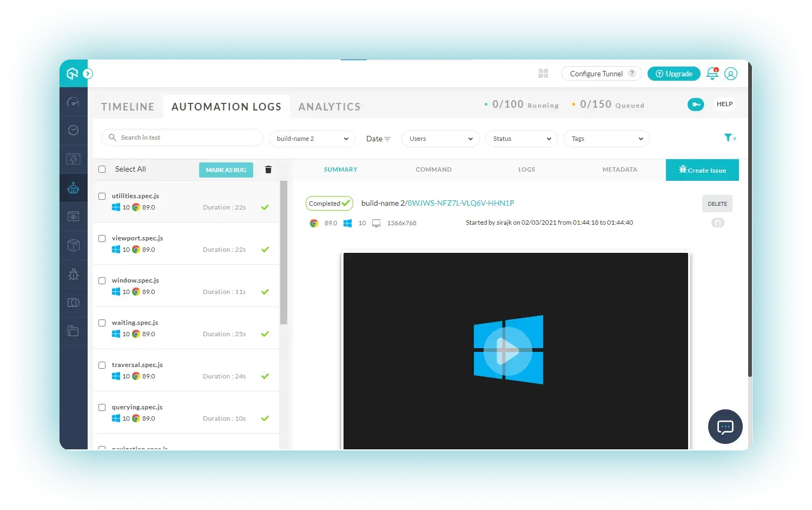Image resolution: width=812 pixels, height=510 pixels.
Task: Open the Command tab
Action: pyautogui.click(x=433, y=169)
